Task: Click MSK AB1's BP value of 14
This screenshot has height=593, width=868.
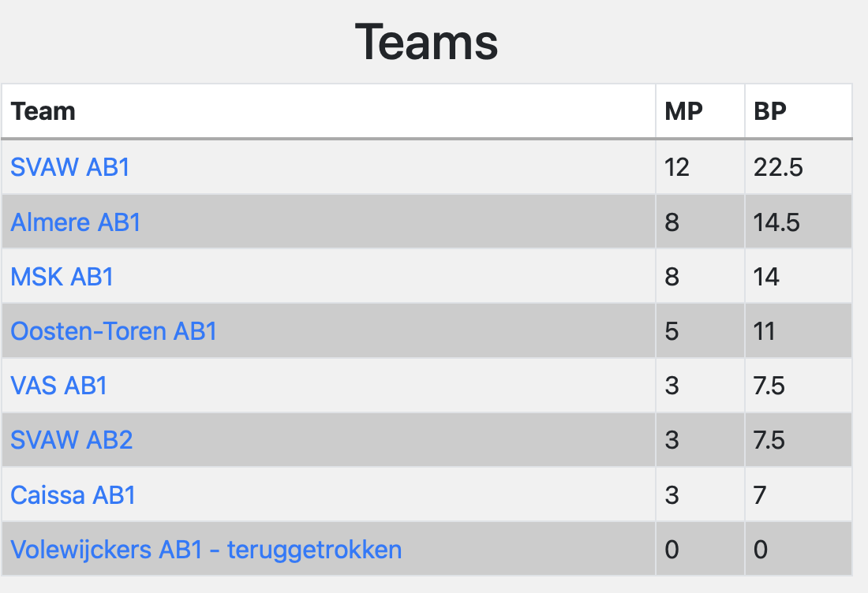Action: (767, 277)
